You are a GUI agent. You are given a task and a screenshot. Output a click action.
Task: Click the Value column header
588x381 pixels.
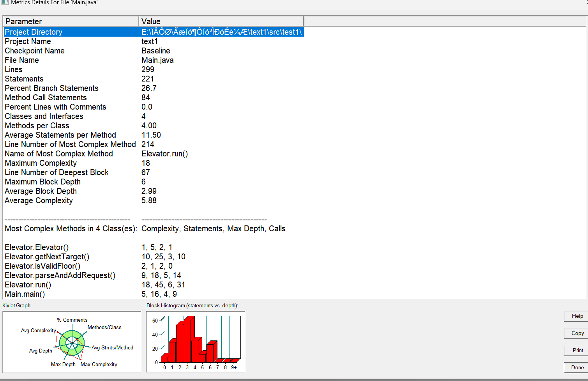click(221, 21)
